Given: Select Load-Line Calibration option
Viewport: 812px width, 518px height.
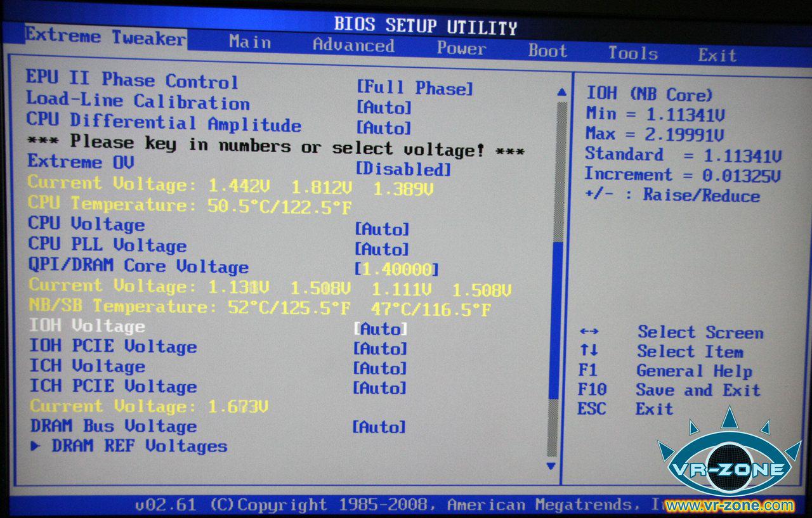Looking at the screenshot, I should 138,101.
